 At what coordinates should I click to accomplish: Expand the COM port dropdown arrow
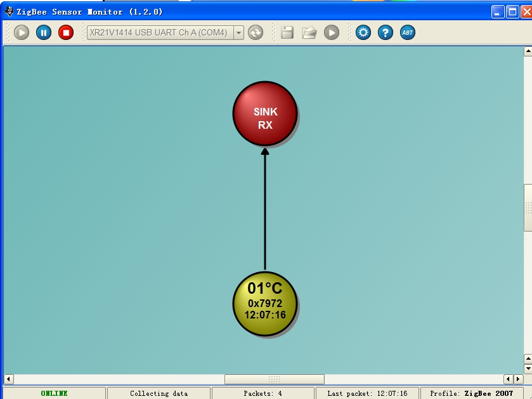tap(238, 32)
